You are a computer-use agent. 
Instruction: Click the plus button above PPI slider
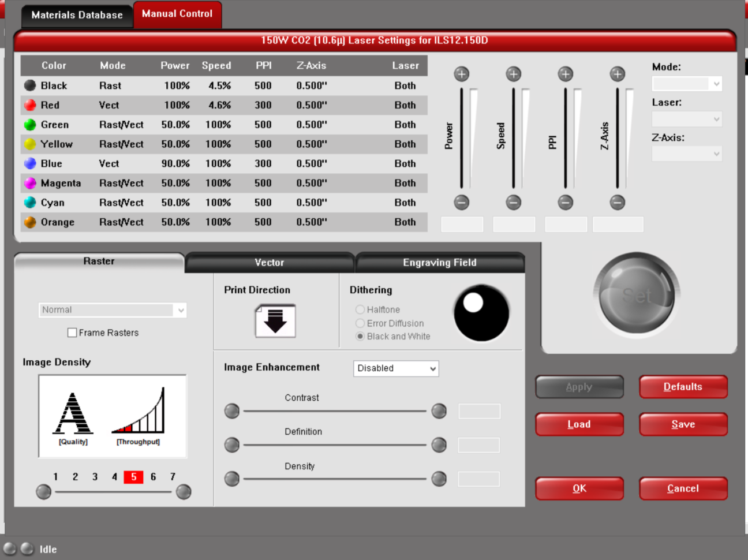coord(565,74)
